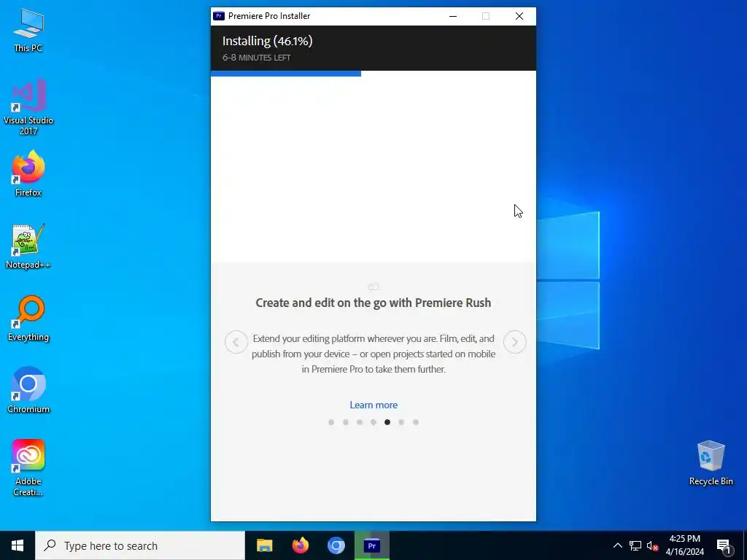Click the Premiere Rush slide heading
The image size is (747, 560).
tap(373, 303)
